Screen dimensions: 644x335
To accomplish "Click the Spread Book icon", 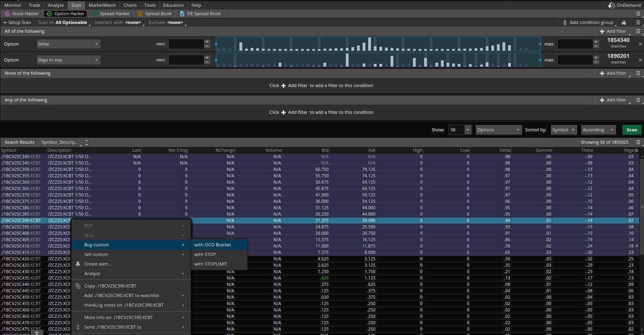I will [140, 14].
